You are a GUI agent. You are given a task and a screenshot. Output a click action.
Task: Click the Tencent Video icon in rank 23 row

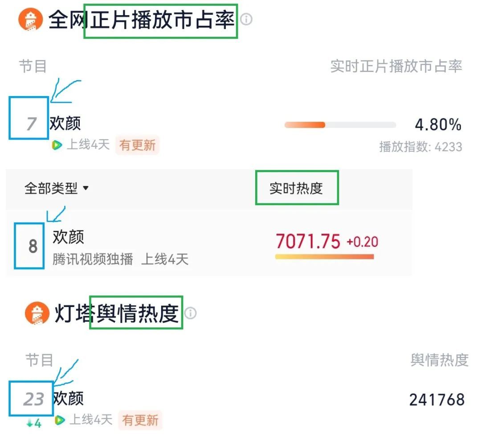(60, 420)
